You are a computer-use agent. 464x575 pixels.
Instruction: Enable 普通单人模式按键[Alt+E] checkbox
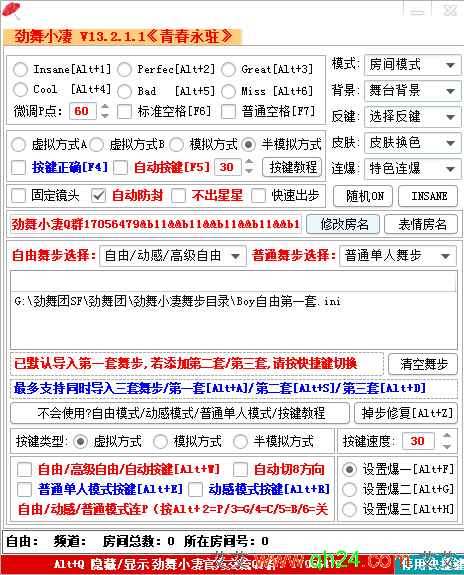(x=25, y=490)
